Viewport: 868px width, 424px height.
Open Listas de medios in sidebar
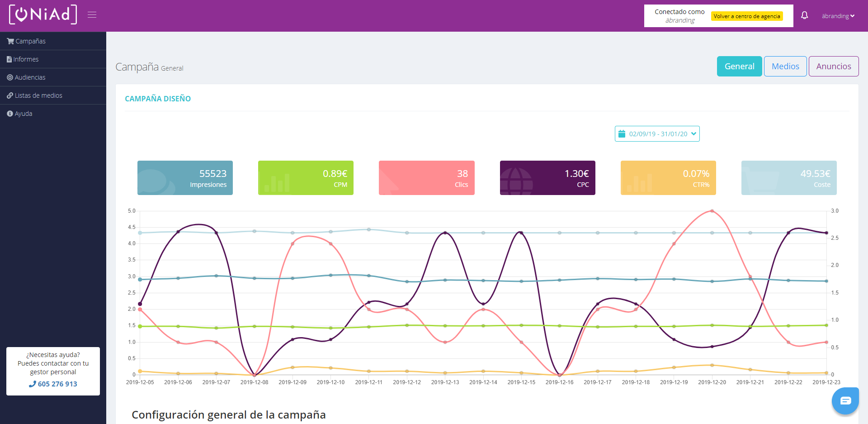[38, 95]
